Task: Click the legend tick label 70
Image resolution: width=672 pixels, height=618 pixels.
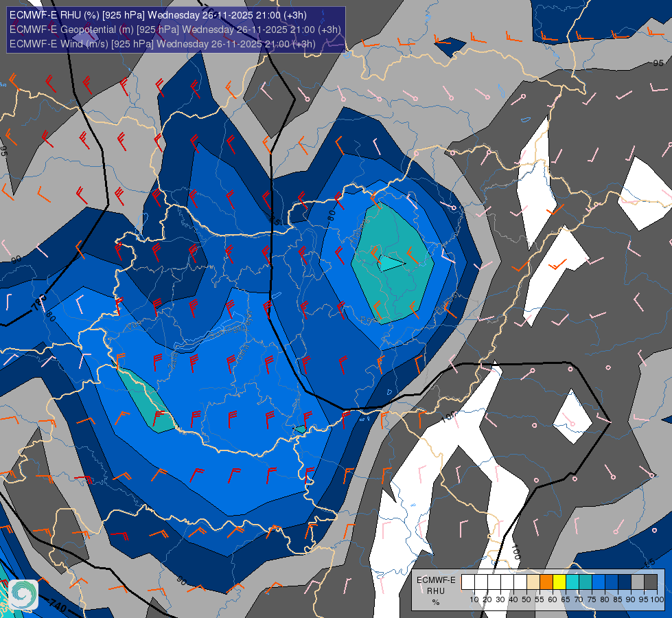Action: pyautogui.click(x=579, y=599)
